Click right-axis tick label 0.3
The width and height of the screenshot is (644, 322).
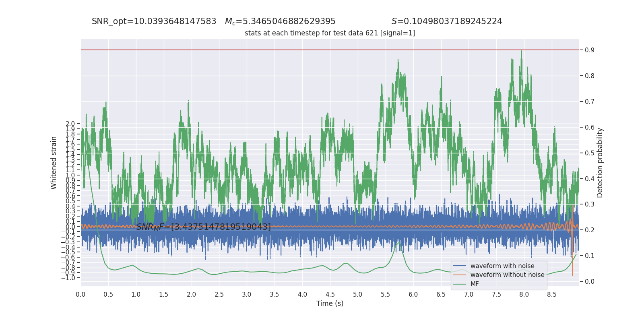pyautogui.click(x=590, y=204)
